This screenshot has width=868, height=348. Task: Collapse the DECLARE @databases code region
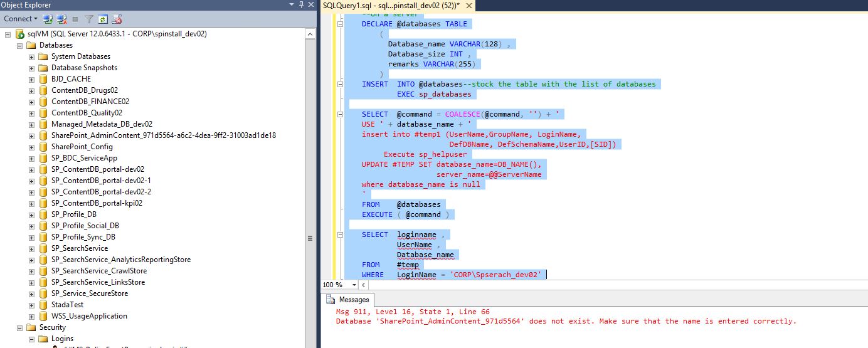(341, 24)
